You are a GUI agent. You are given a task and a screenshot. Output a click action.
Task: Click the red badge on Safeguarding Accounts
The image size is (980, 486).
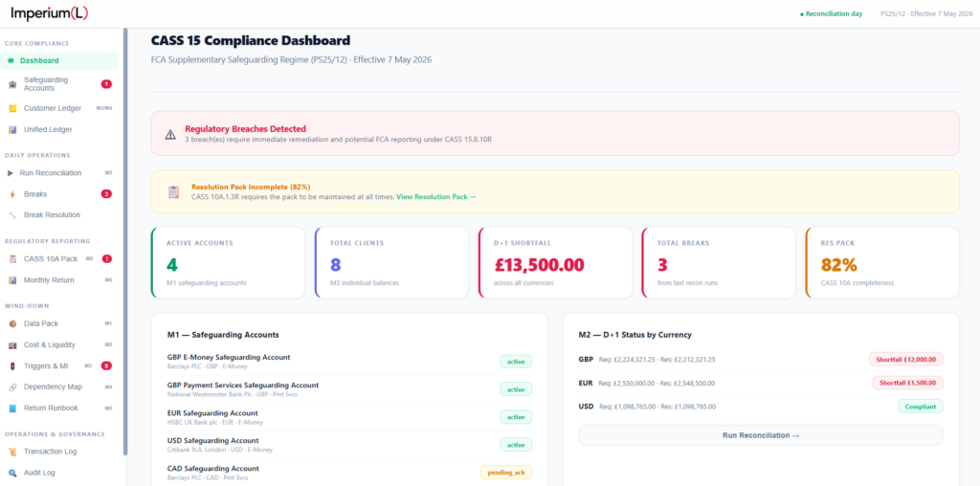pos(106,84)
